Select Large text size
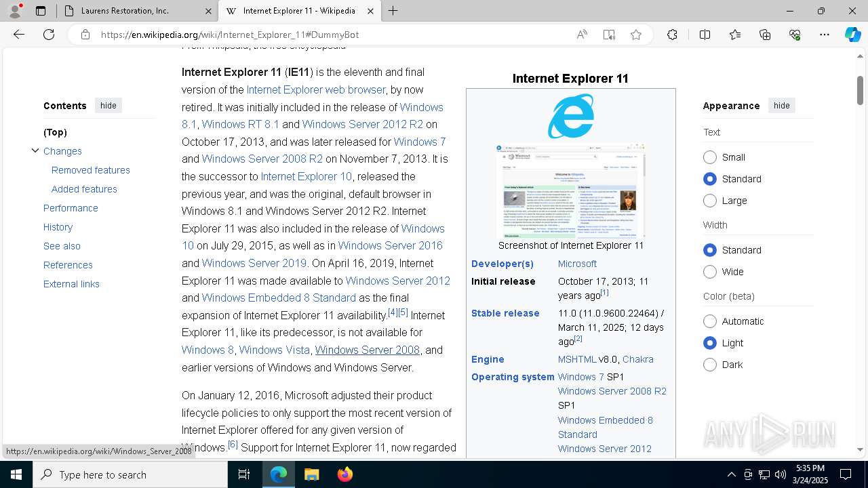 pyautogui.click(x=710, y=201)
